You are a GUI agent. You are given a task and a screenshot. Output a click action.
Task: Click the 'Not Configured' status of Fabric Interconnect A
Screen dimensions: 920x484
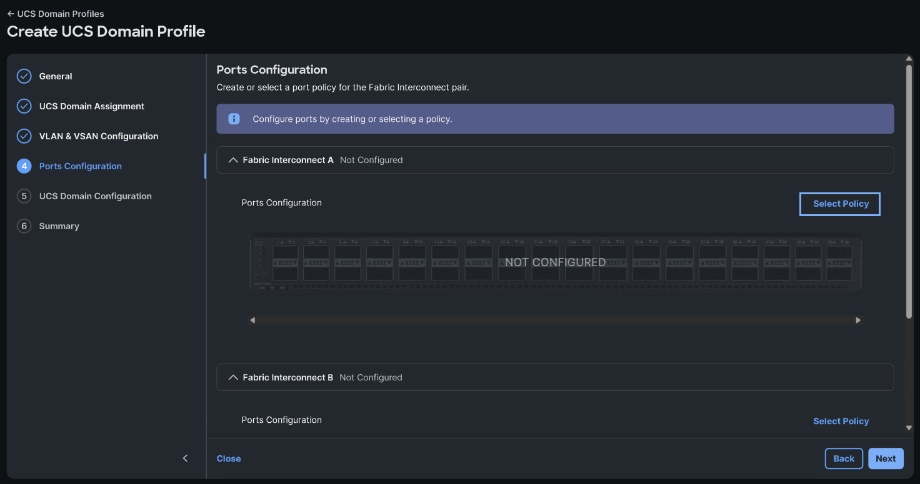click(x=371, y=160)
